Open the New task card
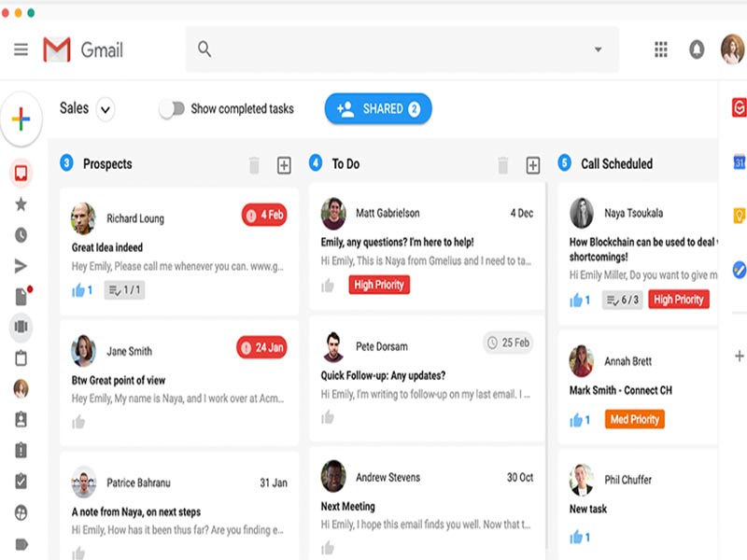The height and width of the screenshot is (560, 747). 588,509
